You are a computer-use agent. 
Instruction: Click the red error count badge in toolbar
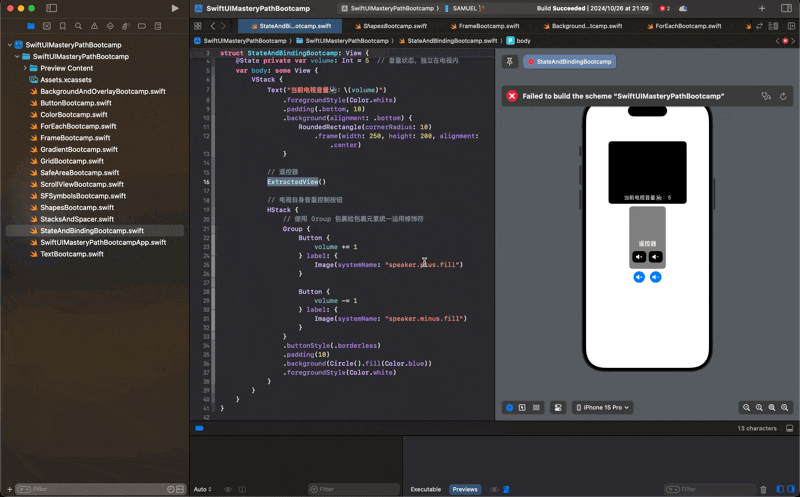point(665,8)
